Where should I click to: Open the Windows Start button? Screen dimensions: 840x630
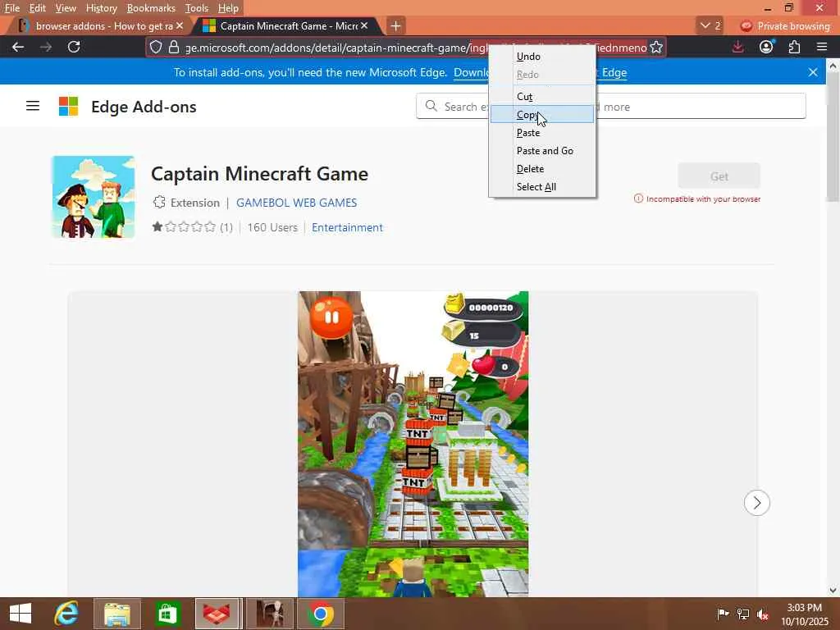[21, 614]
